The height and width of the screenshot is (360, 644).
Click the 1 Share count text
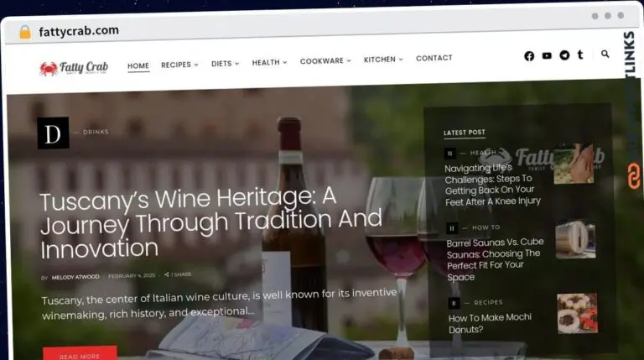(181, 274)
